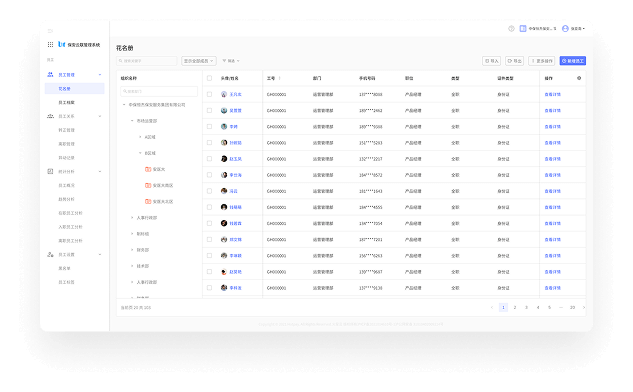633x392 pixels.
Task: Expand the A区域 tree node
Action: pos(140,137)
